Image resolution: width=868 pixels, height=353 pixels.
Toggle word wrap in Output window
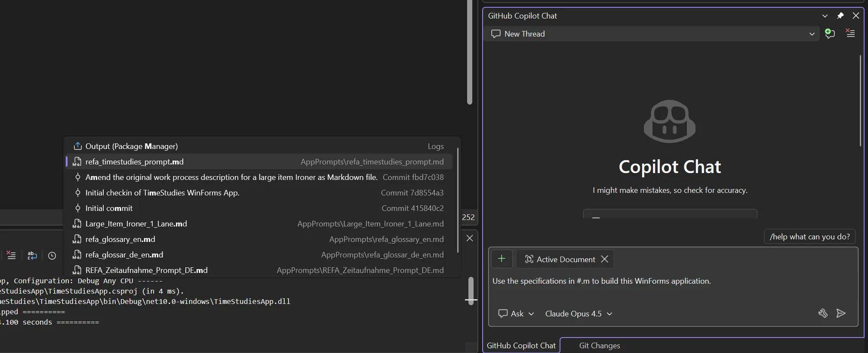click(32, 256)
